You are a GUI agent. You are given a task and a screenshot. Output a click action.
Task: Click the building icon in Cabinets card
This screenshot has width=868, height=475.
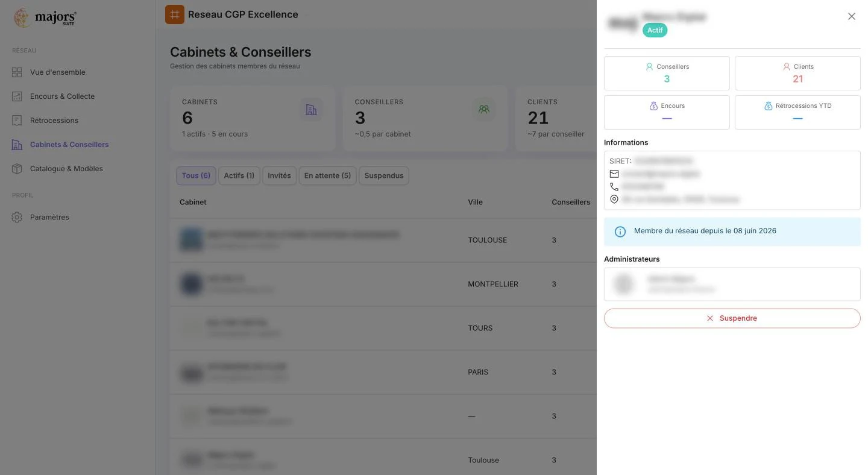coord(311,109)
